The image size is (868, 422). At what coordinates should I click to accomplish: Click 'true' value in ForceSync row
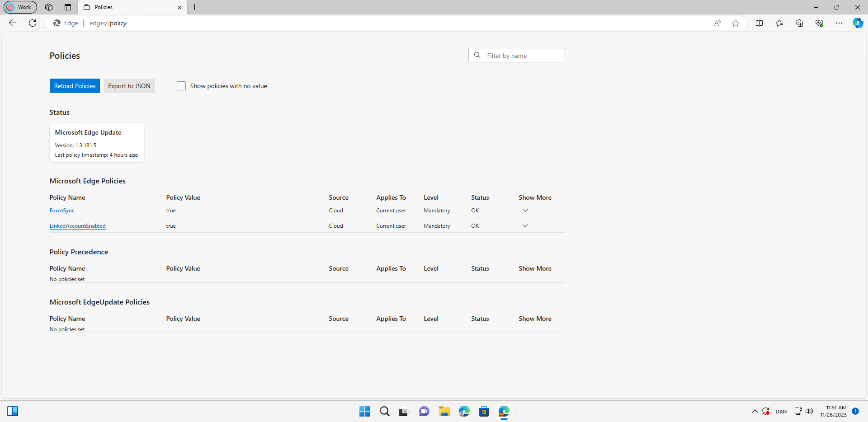point(171,211)
